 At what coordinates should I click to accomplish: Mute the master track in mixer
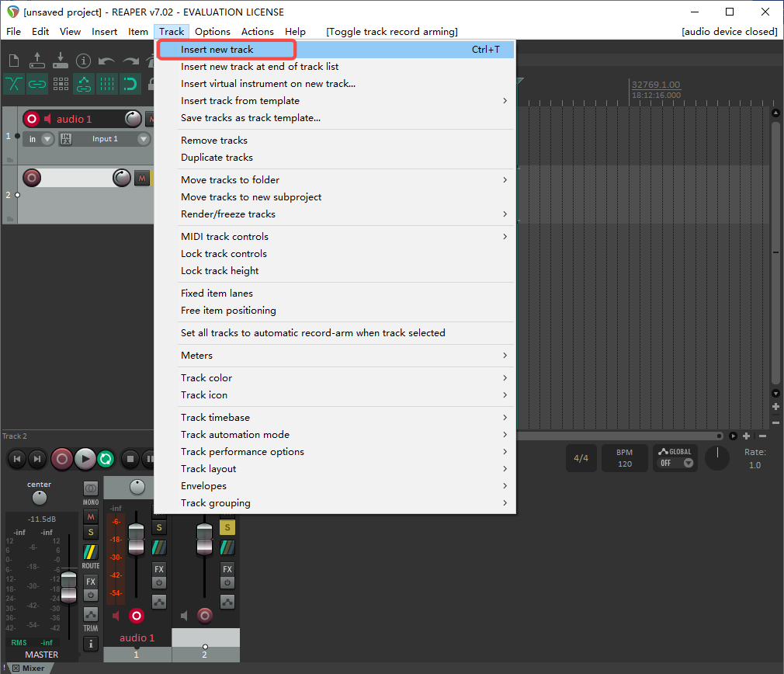tap(91, 516)
